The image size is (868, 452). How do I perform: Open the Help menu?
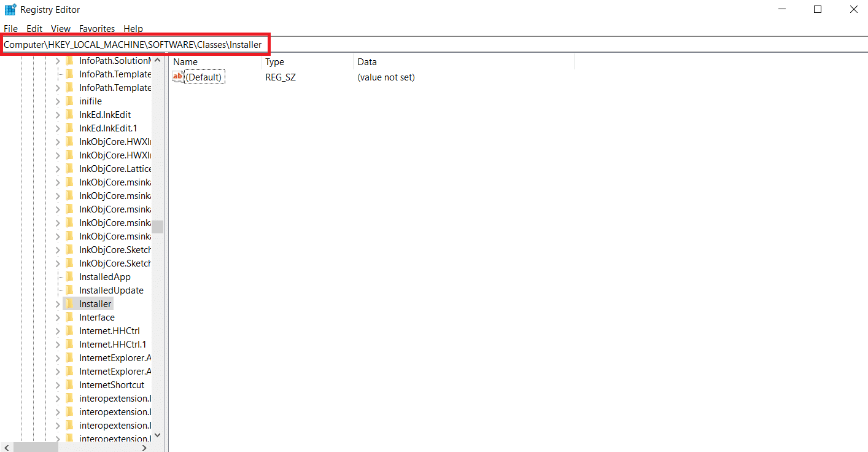click(133, 28)
